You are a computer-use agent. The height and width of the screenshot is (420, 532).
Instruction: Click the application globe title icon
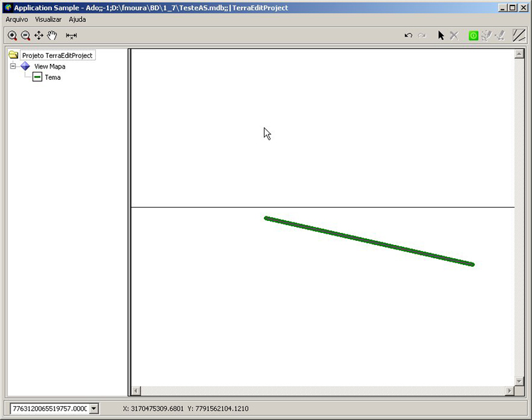(x=8, y=7)
